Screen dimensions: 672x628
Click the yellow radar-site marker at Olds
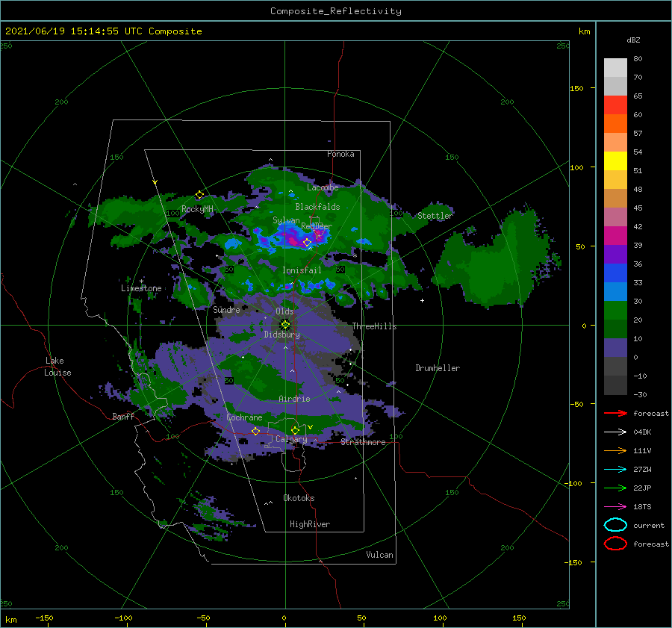click(x=285, y=325)
